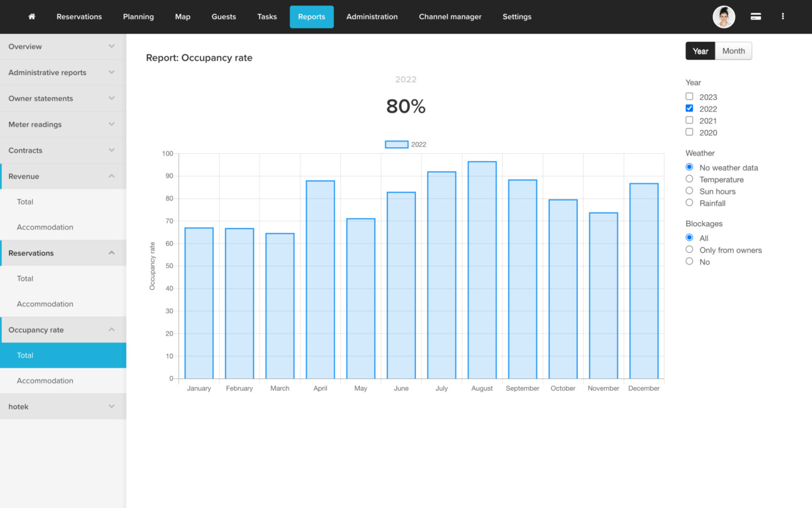Expand the Meter readings section
This screenshot has height=508, width=812.
35,125
